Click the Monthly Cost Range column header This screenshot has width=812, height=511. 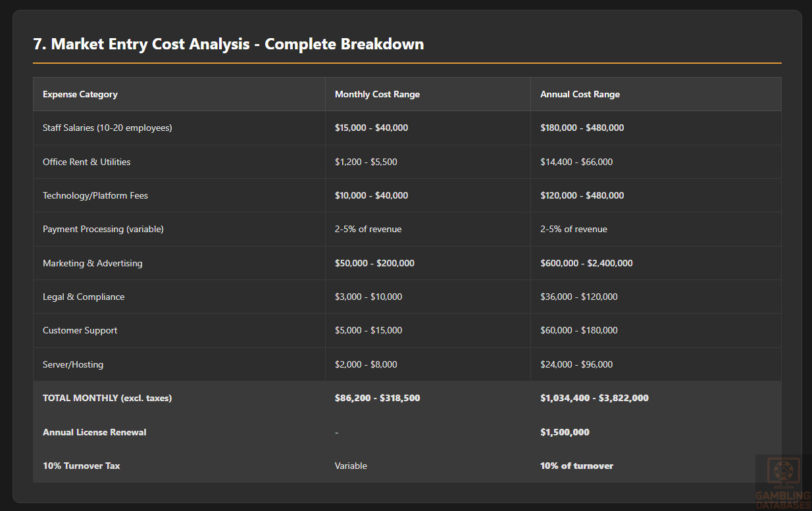[x=377, y=94]
